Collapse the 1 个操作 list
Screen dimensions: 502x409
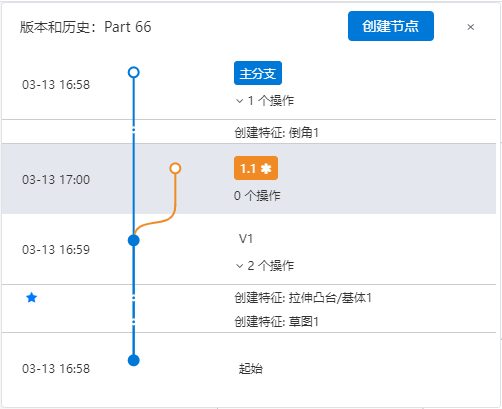tap(265, 100)
